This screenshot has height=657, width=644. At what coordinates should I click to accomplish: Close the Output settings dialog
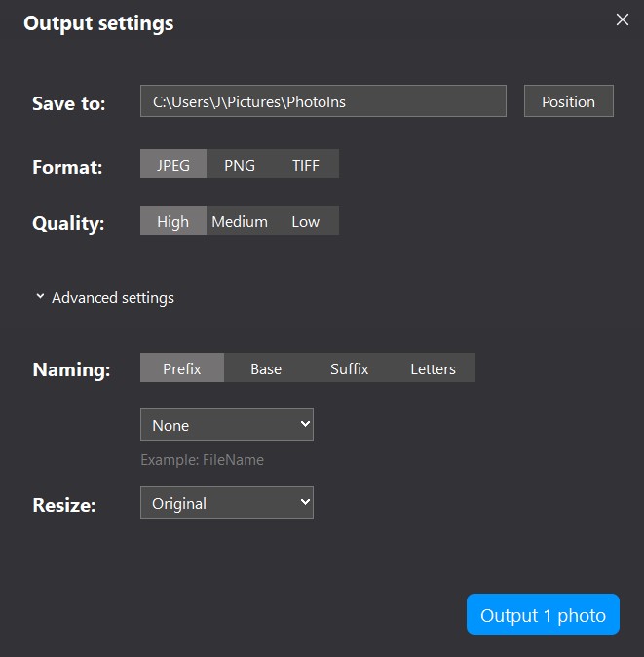pyautogui.click(x=623, y=19)
